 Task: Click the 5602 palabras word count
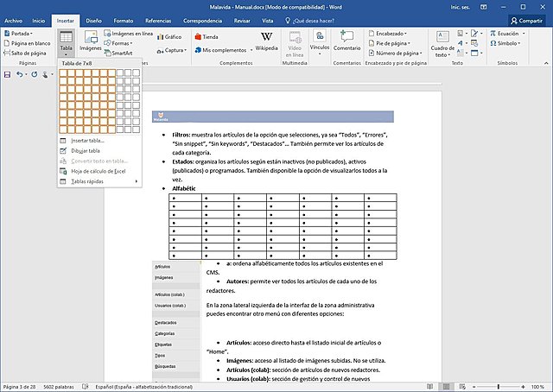coord(59,387)
